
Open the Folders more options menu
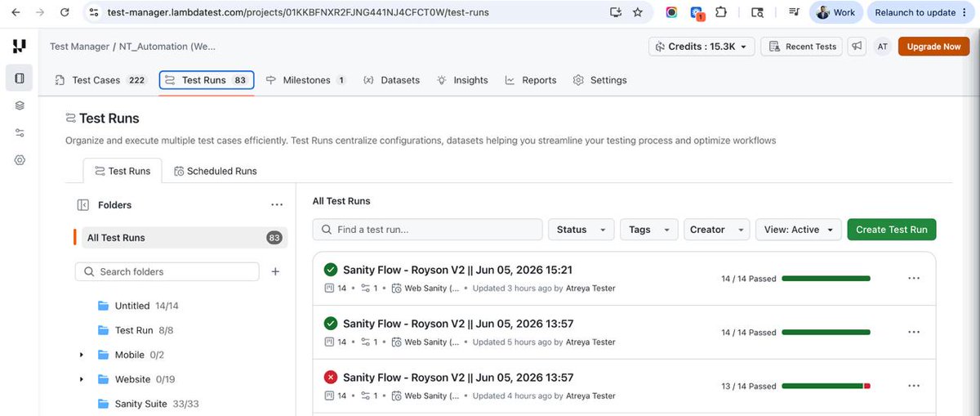(277, 205)
